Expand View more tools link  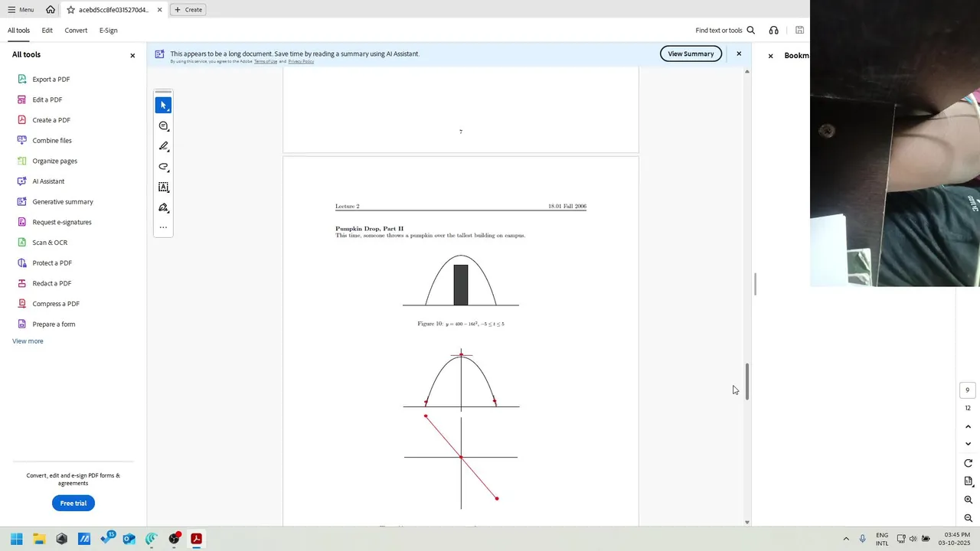(x=28, y=341)
